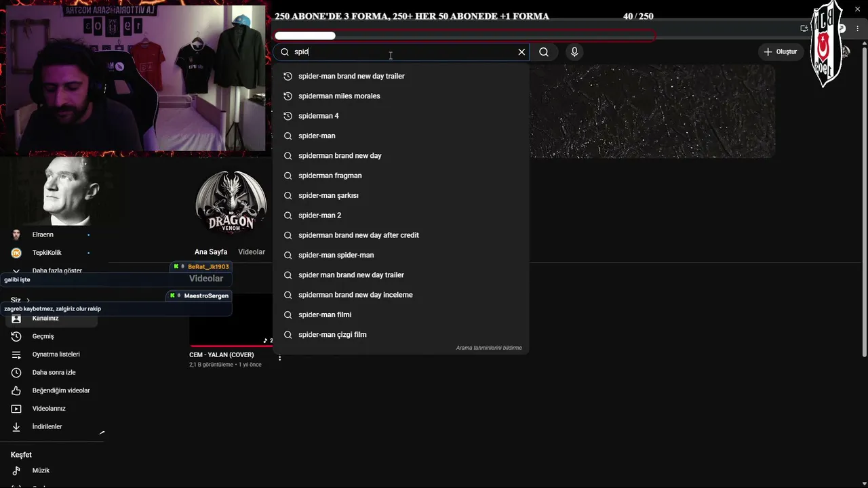Viewport: 868px width, 488px height.
Task: Select suggestion "spider-man spider-man"
Action: [401, 255]
